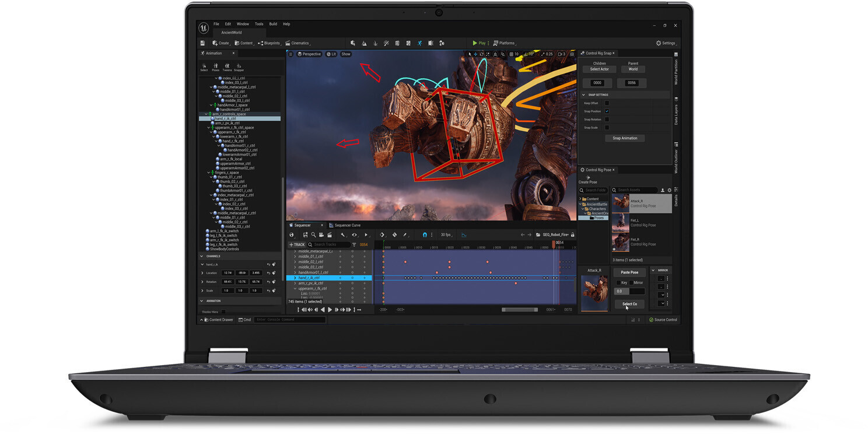Open the Poses tool in Animation panel
Screen dimensions: 868x434
(216, 66)
